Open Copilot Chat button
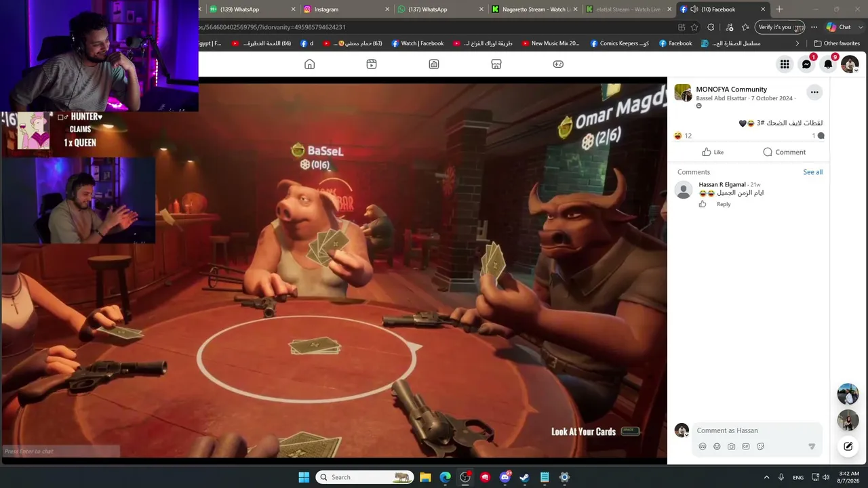The image size is (868, 488). [x=839, y=27]
